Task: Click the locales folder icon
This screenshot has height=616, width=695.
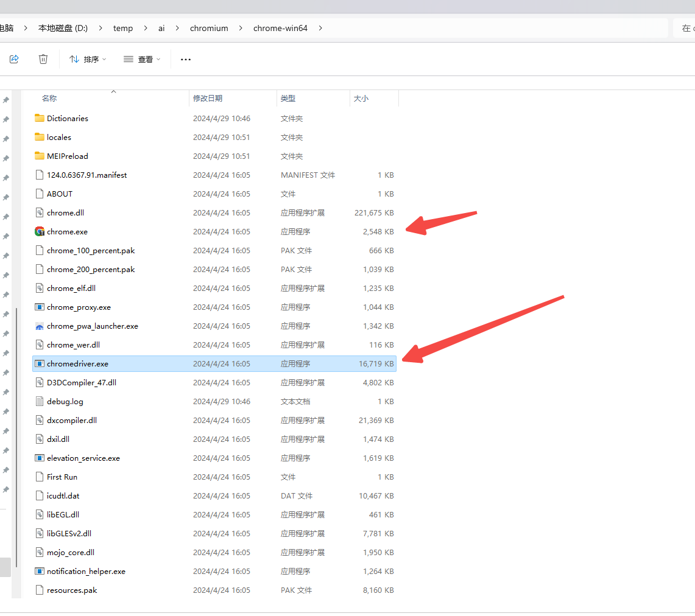Action: 40,137
